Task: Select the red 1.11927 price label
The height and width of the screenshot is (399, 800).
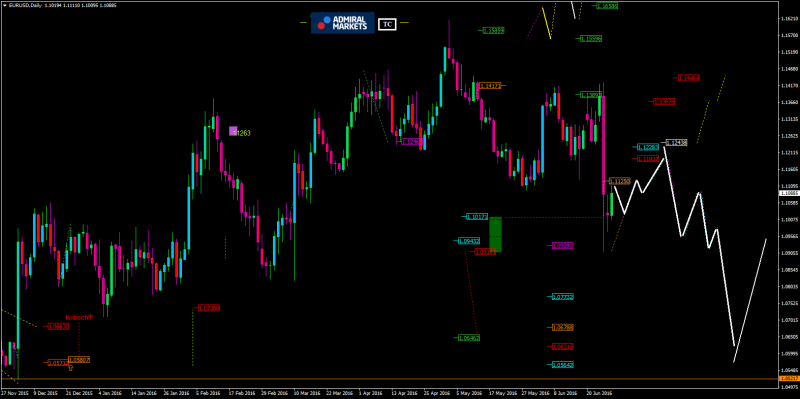Action: pos(648,159)
